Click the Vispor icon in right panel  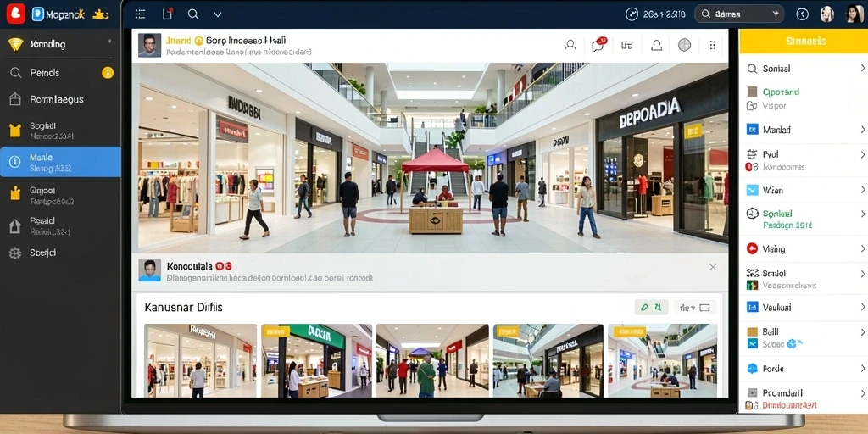pyautogui.click(x=751, y=105)
